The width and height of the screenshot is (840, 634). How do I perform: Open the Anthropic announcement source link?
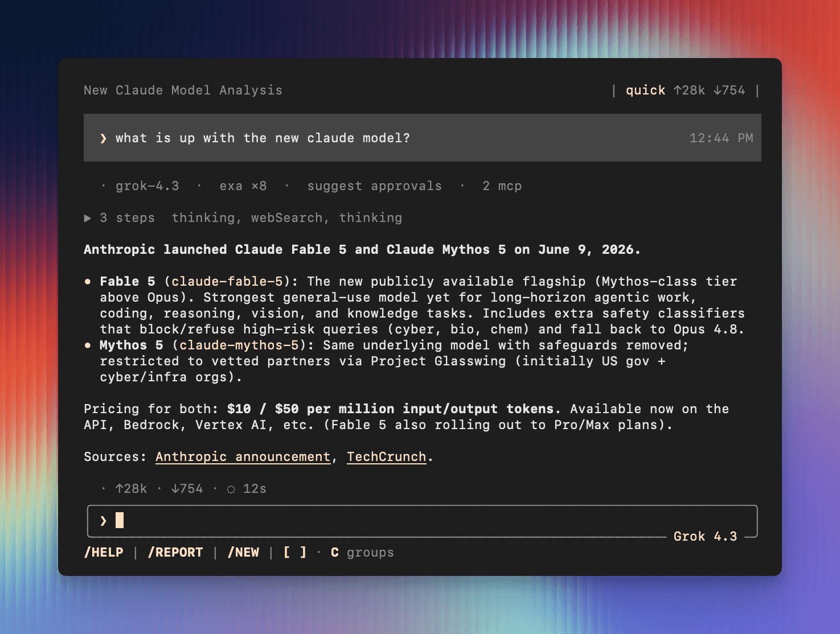coord(243,457)
